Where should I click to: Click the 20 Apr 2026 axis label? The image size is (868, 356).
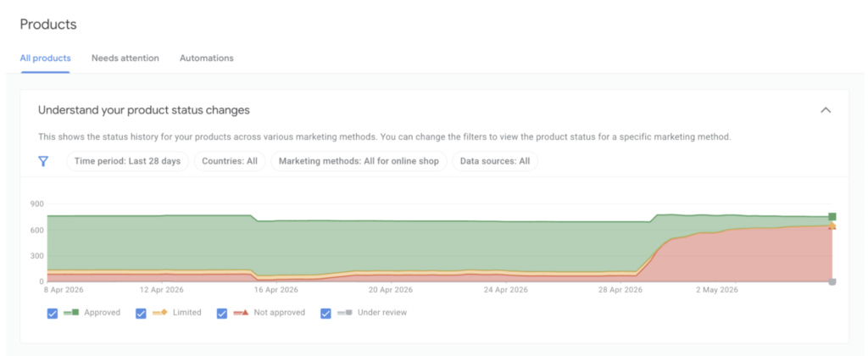pyautogui.click(x=391, y=290)
